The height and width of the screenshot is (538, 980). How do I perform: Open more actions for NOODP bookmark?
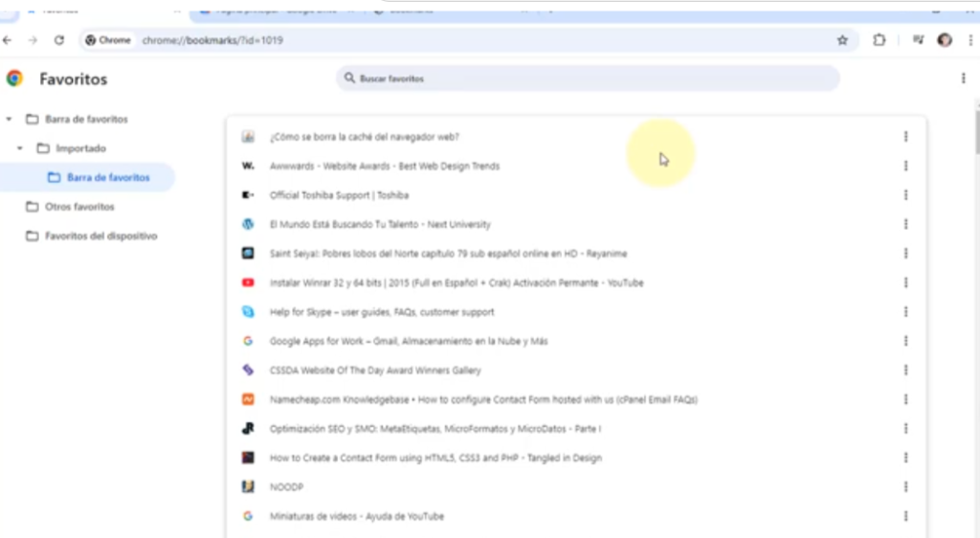pos(905,487)
